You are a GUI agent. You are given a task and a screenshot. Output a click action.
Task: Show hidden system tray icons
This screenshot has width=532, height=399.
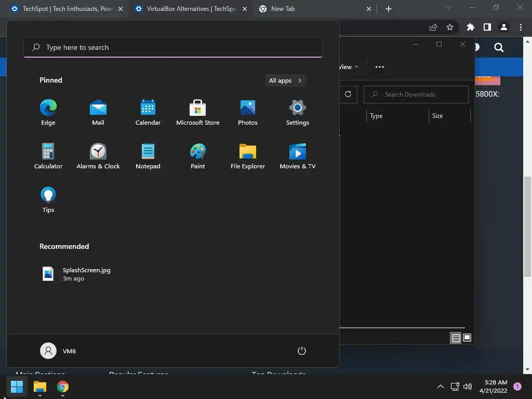[441, 387]
